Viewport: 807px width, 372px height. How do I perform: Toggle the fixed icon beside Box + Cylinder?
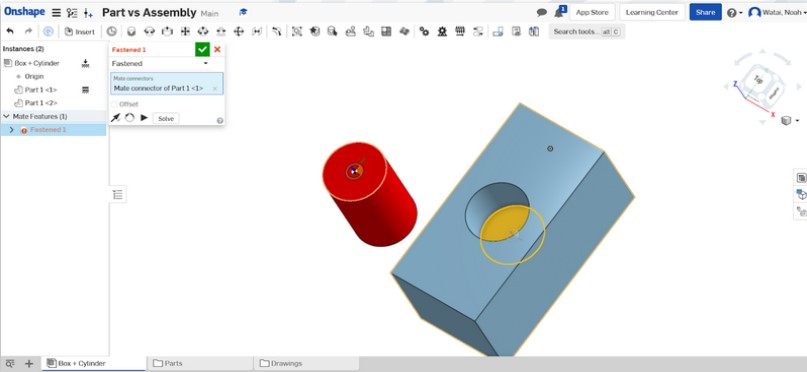pyautogui.click(x=85, y=63)
